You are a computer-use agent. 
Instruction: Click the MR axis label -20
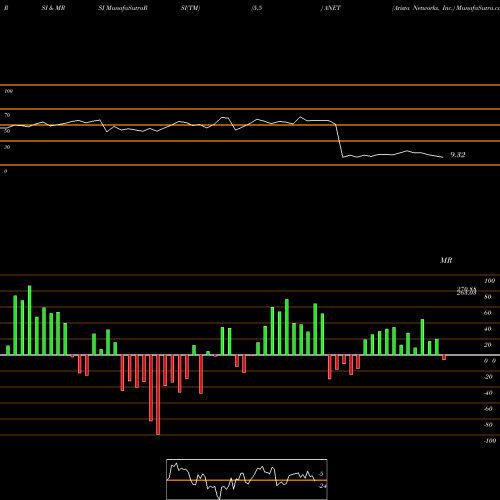click(488, 377)
